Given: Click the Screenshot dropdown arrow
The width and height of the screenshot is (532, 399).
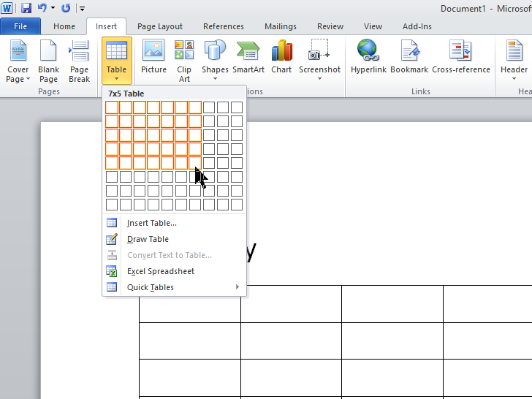Looking at the screenshot, I should pyautogui.click(x=319, y=79).
